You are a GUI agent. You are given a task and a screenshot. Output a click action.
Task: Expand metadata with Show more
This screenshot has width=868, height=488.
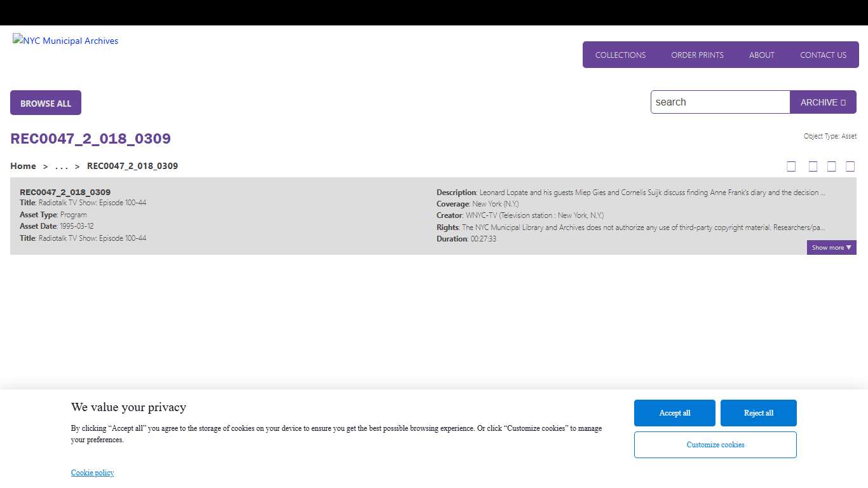[x=831, y=248]
